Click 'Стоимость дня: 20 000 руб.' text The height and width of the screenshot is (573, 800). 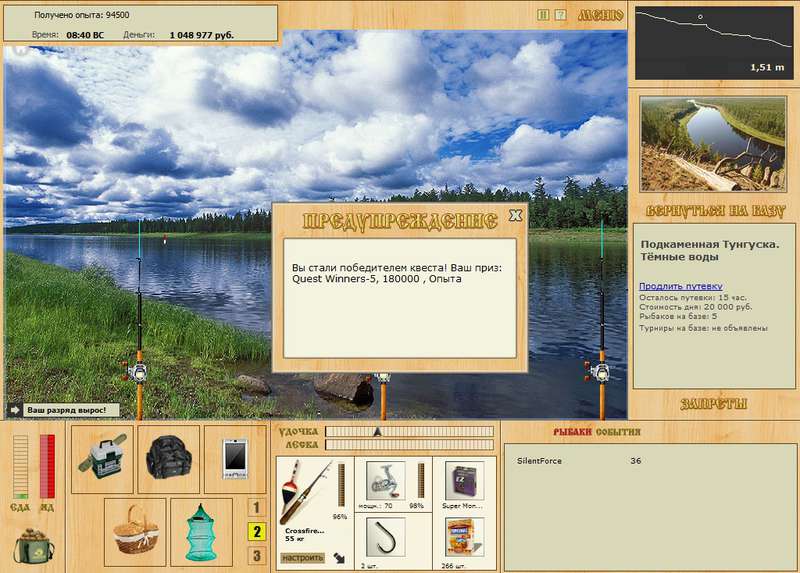click(695, 307)
